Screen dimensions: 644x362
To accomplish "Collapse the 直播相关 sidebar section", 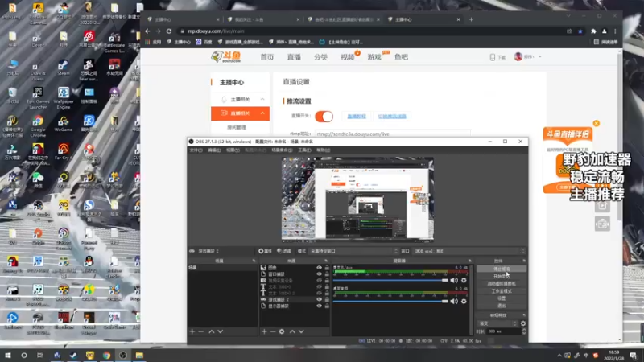I will 262,113.
